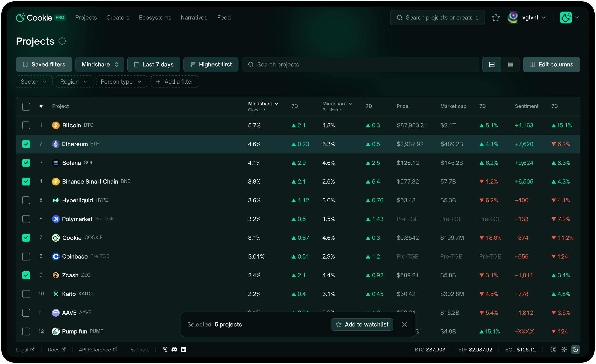596x364 pixels.
Task: Click the Pump.fun pill icon
Action: coord(56,331)
